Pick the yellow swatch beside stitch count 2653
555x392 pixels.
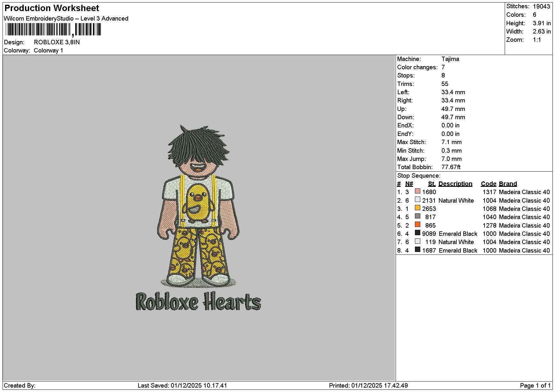(x=417, y=208)
